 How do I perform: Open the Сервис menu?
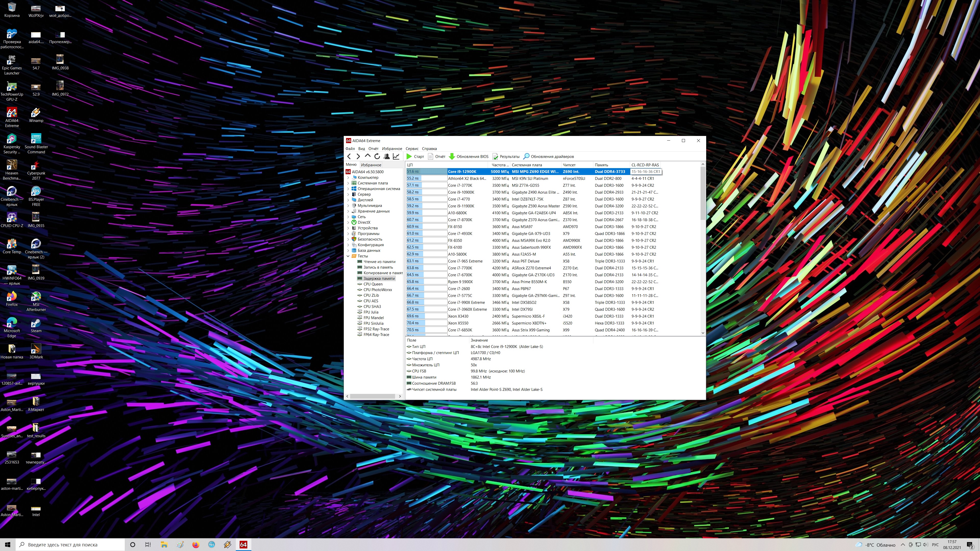coord(412,149)
